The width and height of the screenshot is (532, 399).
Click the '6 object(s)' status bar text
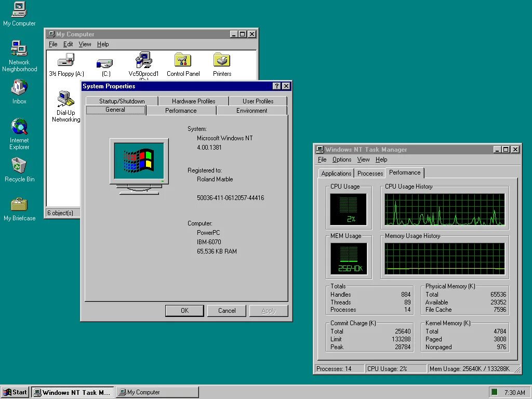(60, 213)
